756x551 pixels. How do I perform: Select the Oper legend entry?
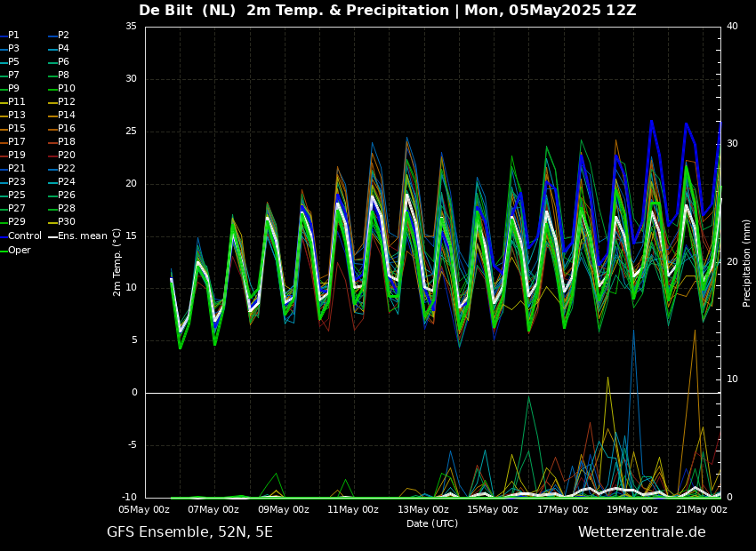pos(20,250)
